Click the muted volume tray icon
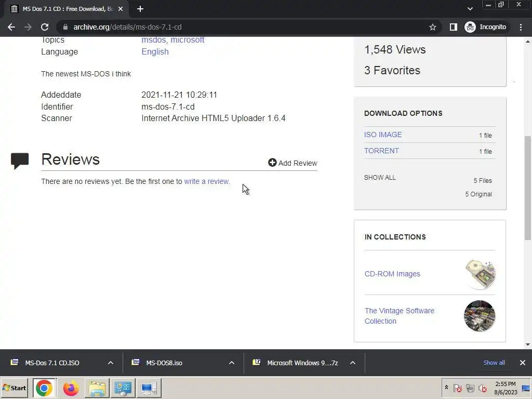 [x=482, y=388]
